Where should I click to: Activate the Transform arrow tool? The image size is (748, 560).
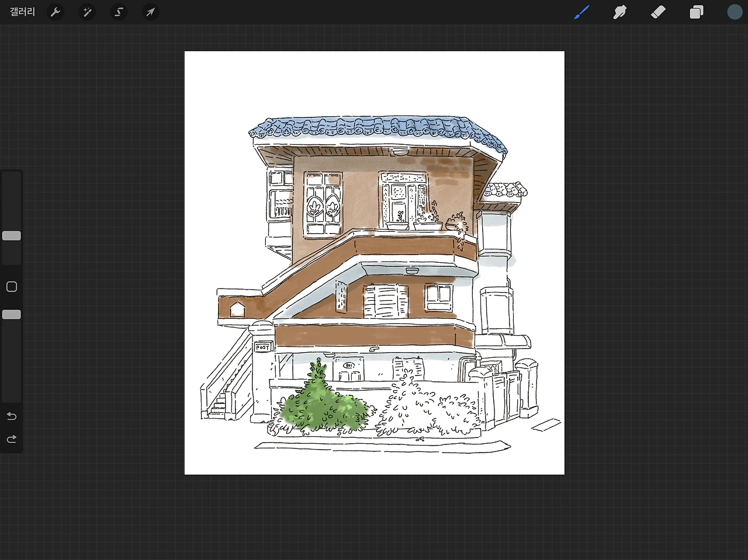coord(151,12)
